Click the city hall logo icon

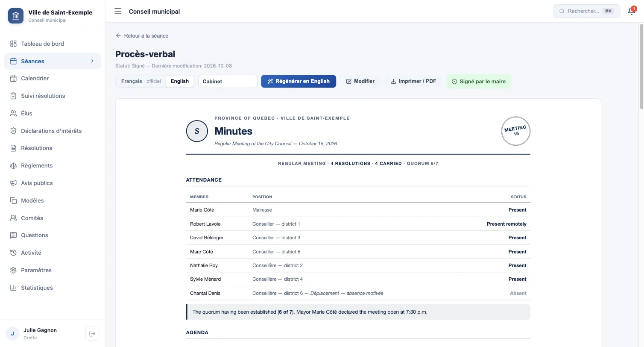[x=16, y=16]
